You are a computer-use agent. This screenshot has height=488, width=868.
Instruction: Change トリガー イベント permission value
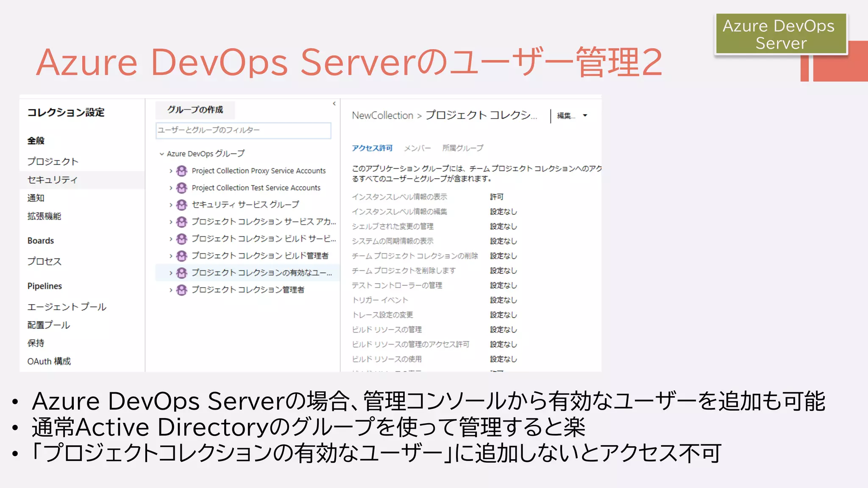click(x=504, y=300)
